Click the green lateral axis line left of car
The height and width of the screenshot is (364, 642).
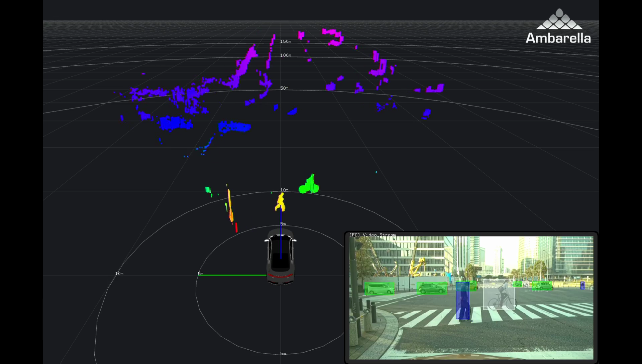234,275
